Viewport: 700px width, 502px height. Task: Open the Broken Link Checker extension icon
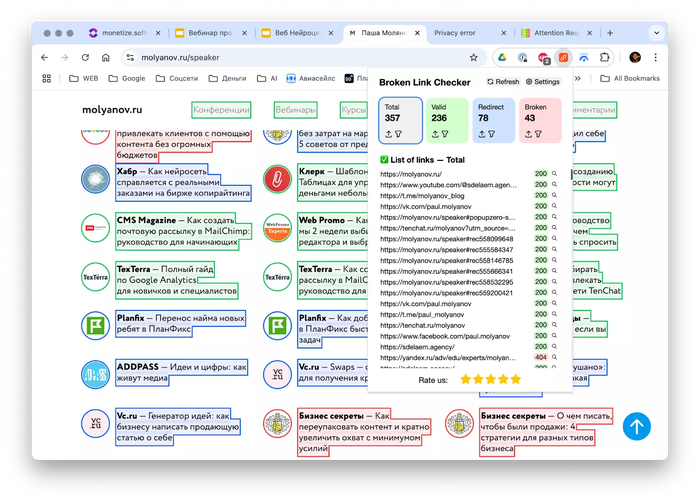(563, 57)
